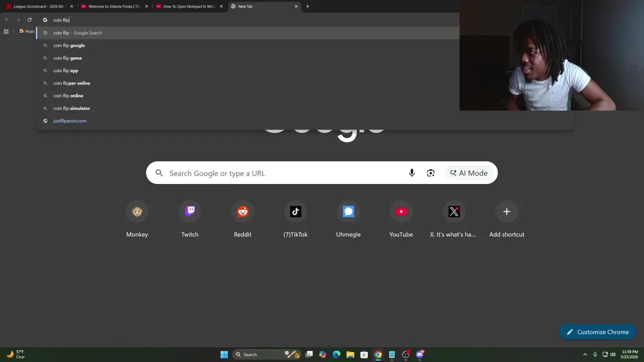The height and width of the screenshot is (362, 644).
Task: Launch Microsoft Edge from the taskbar
Action: (337, 354)
